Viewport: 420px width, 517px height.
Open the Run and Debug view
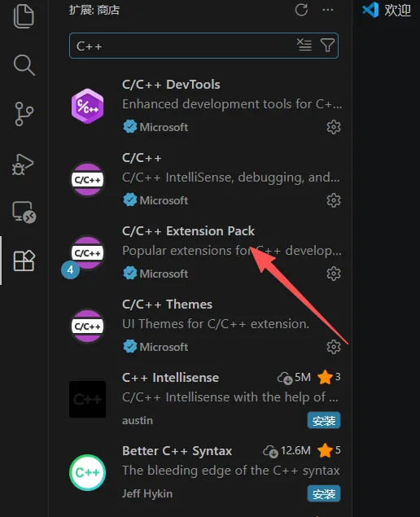23,164
